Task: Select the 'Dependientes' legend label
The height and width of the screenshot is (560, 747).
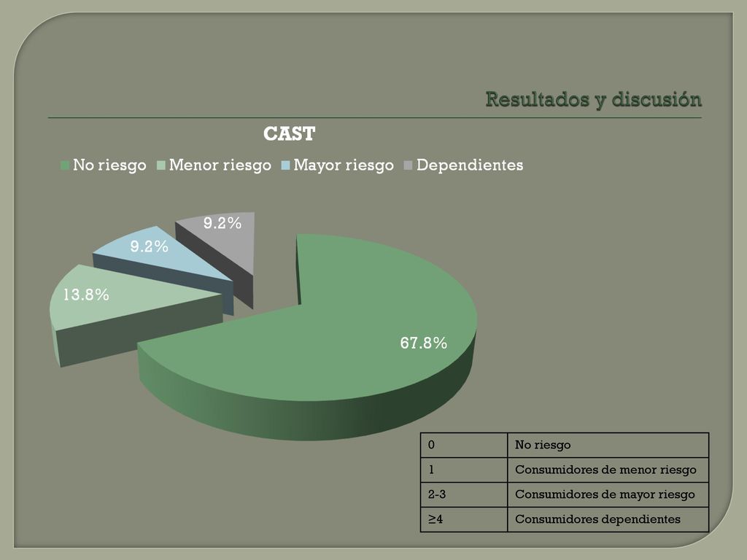Action: click(x=470, y=165)
